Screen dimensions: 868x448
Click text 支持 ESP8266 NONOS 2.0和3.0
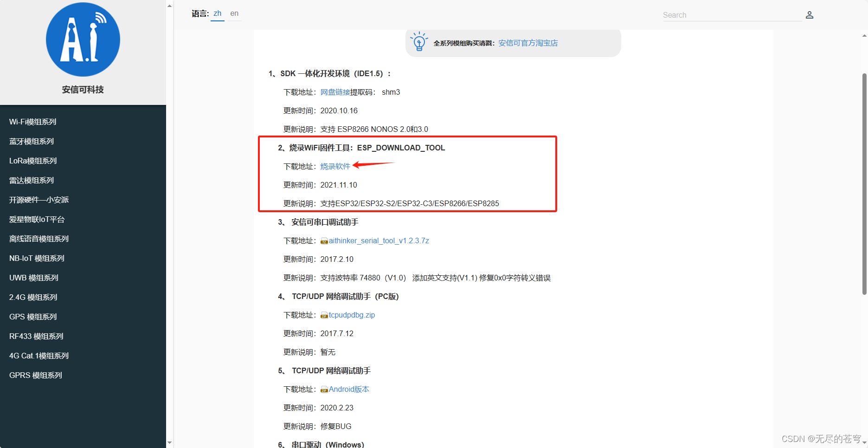[x=374, y=129]
